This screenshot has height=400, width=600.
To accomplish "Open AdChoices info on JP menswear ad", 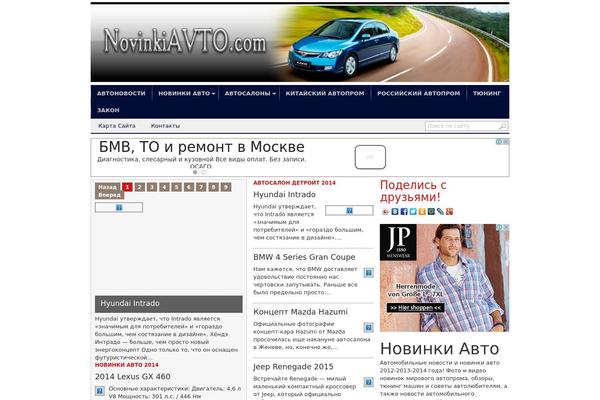I will pos(499,227).
